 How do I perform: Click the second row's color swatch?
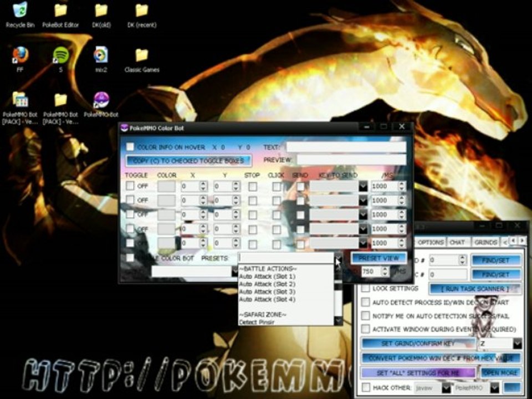(x=166, y=201)
